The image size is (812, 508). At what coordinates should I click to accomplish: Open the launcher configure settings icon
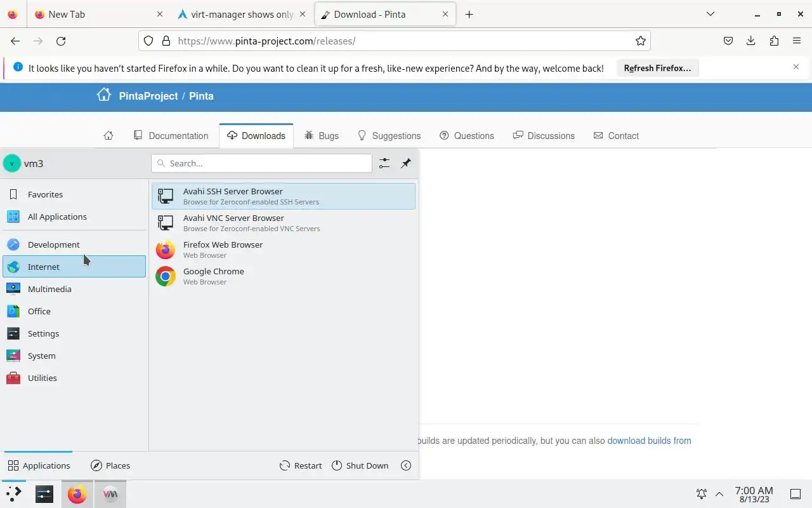click(384, 163)
